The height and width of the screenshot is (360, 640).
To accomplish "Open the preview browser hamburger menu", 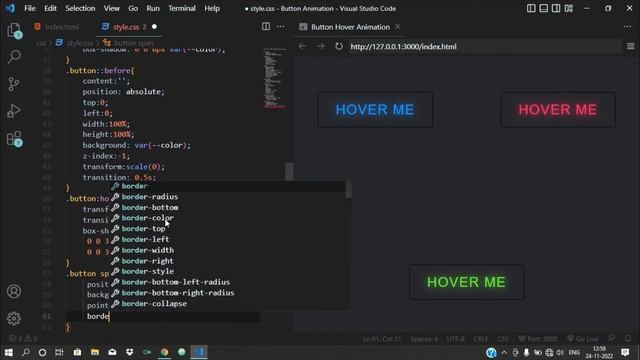I will pyautogui.click(x=631, y=46).
